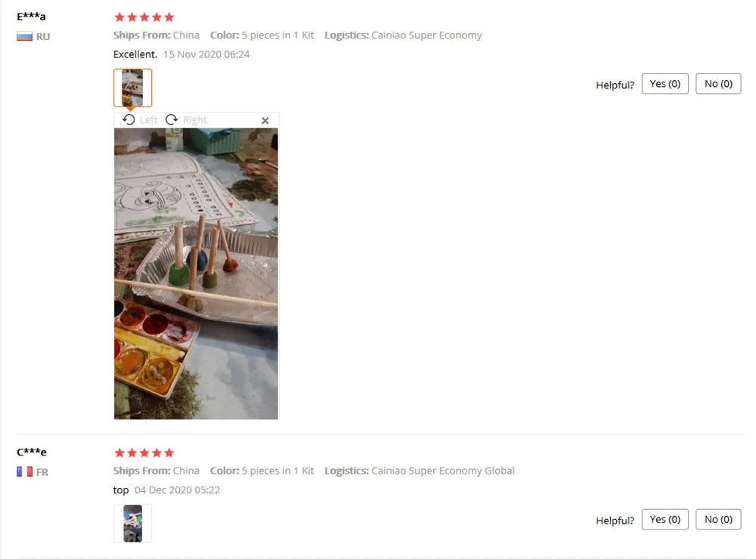Vote Yes on C***e's review
The height and width of the screenshot is (559, 756).
tap(665, 520)
